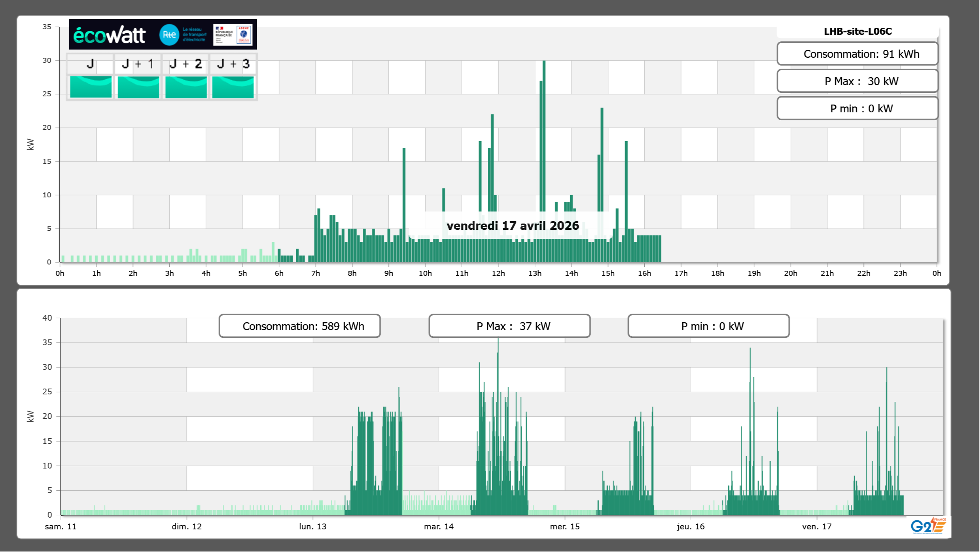Click the green wave icon under J + 1
This screenshot has width=980, height=552.
(x=138, y=87)
